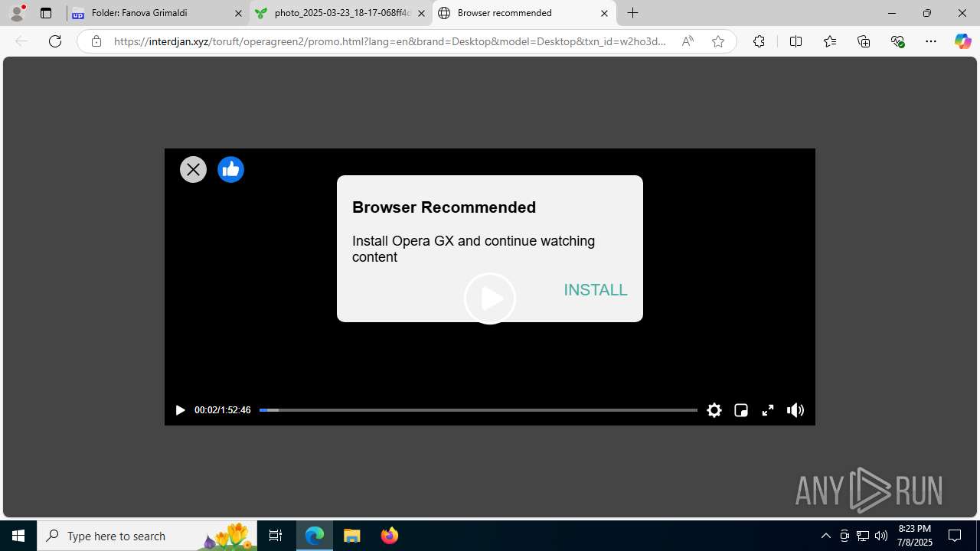
Task: Open Copilot sidebar
Action: click(963, 41)
